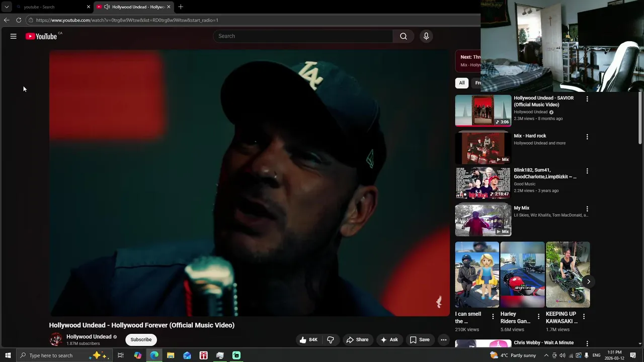Reload the page with refresh icon
Viewport: 644px width, 362px height.
(19, 20)
